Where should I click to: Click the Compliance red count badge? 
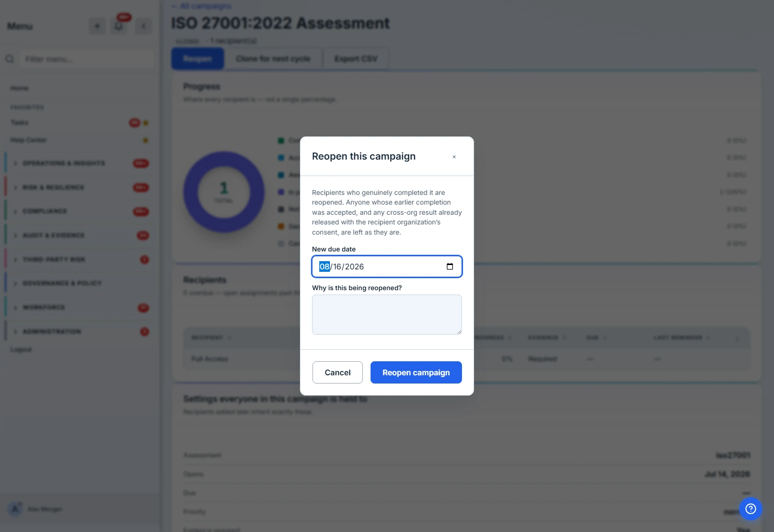(x=141, y=211)
